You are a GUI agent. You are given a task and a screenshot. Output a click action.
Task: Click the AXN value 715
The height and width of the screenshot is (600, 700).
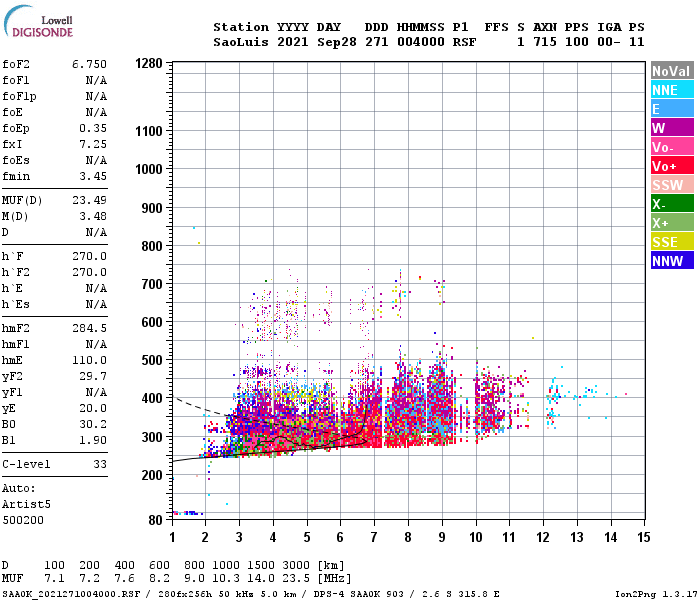[x=545, y=42]
